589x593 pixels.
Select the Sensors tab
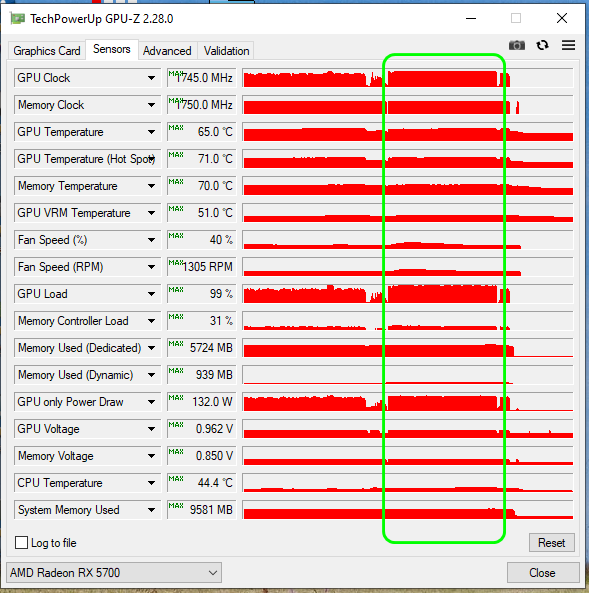tap(112, 49)
